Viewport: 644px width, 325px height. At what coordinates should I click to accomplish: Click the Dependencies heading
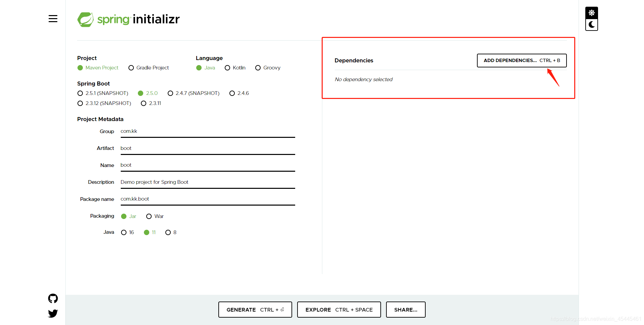pos(354,60)
